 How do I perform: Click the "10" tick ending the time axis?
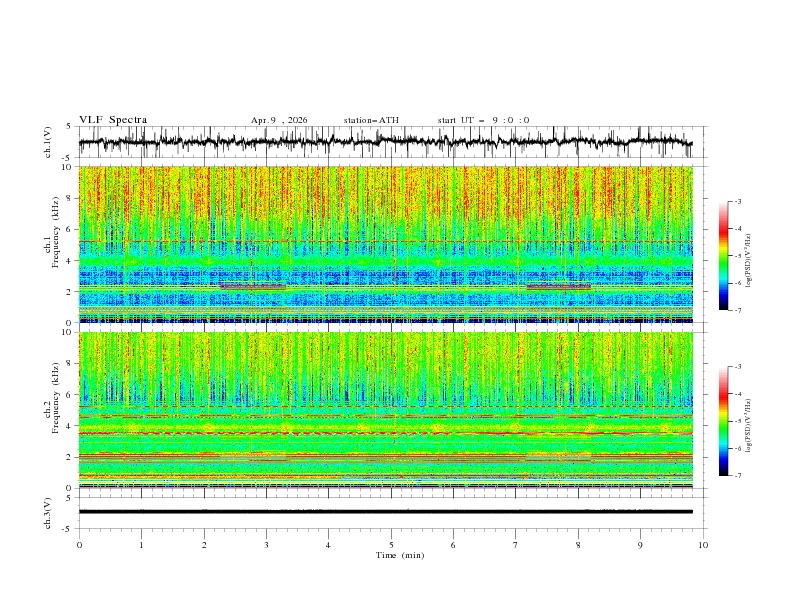pyautogui.click(x=703, y=545)
